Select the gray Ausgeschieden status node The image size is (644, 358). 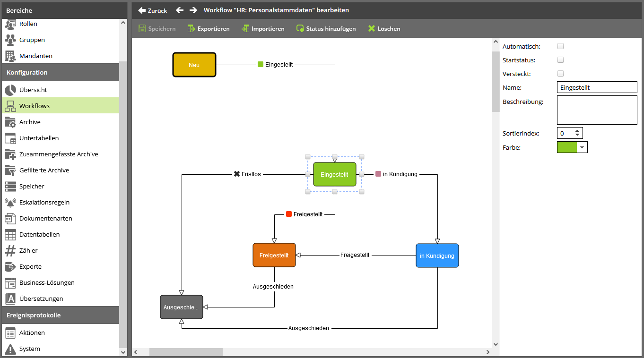click(x=182, y=307)
